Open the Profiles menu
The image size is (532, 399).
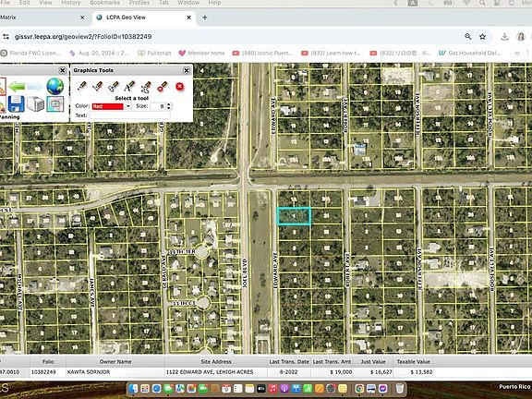[139, 3]
